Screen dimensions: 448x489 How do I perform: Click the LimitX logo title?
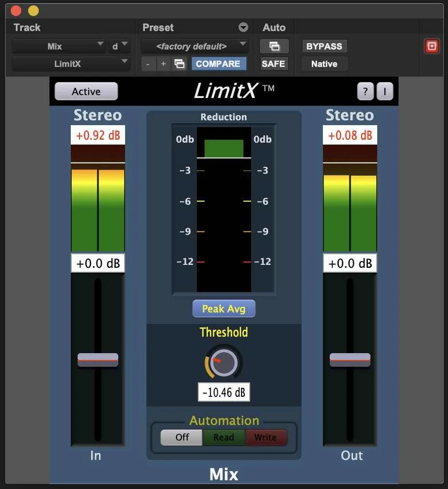point(234,91)
